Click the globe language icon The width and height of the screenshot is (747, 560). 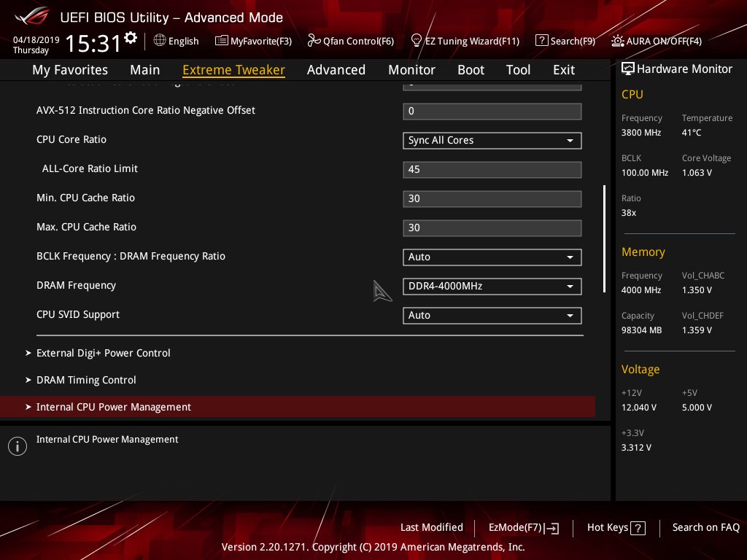pyautogui.click(x=160, y=41)
